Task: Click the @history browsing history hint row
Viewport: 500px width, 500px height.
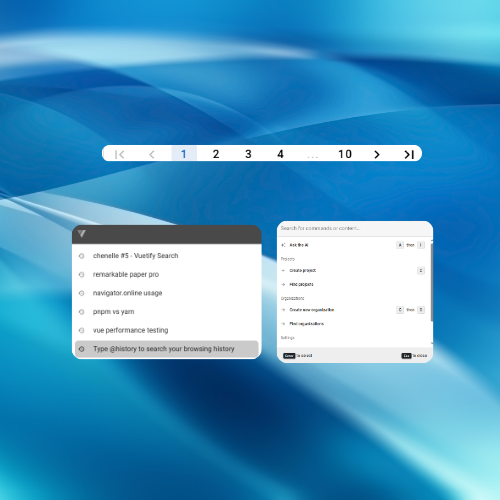Action: (167, 349)
